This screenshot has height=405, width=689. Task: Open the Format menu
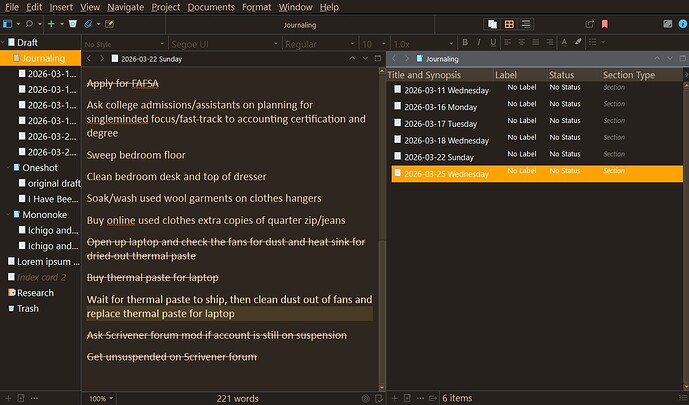coord(257,7)
